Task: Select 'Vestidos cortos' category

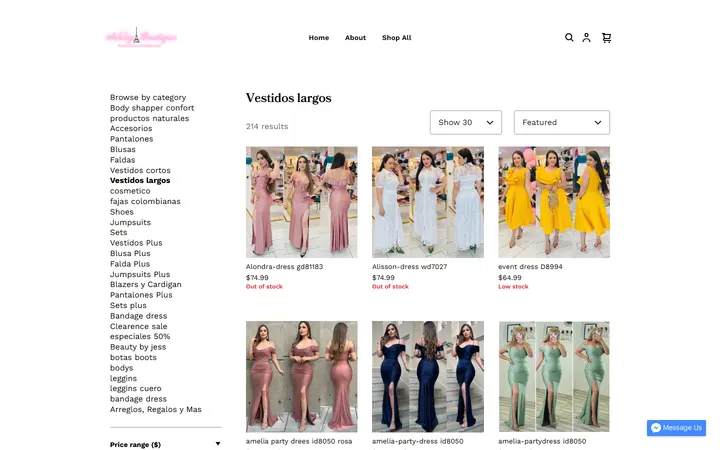Action: click(140, 170)
